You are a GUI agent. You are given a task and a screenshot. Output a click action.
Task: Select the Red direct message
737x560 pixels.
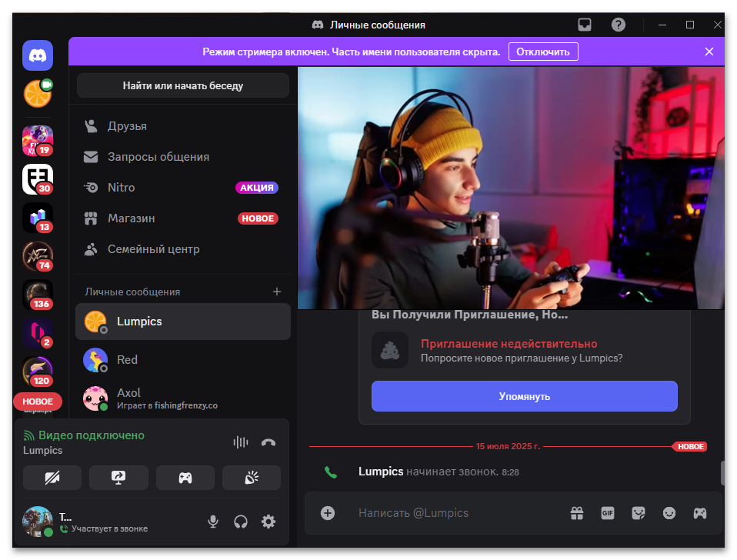click(183, 360)
